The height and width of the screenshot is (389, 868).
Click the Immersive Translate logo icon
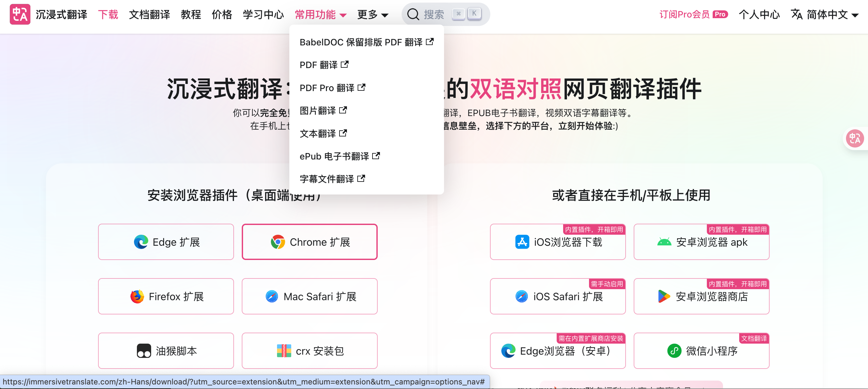pyautogui.click(x=20, y=14)
